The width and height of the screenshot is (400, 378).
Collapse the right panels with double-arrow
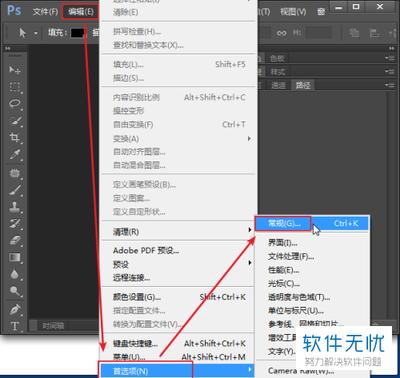click(x=392, y=49)
